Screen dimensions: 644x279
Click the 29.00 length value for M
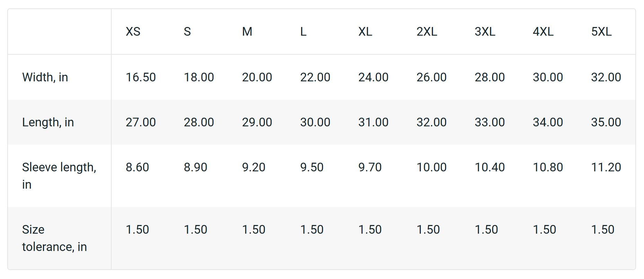pyautogui.click(x=257, y=122)
